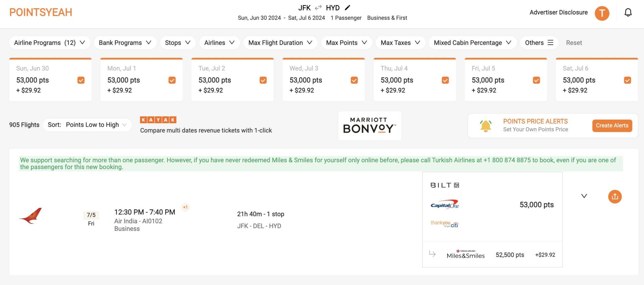Click the 1 Passenger text
Screen dimensions: 644x285
coord(346,18)
